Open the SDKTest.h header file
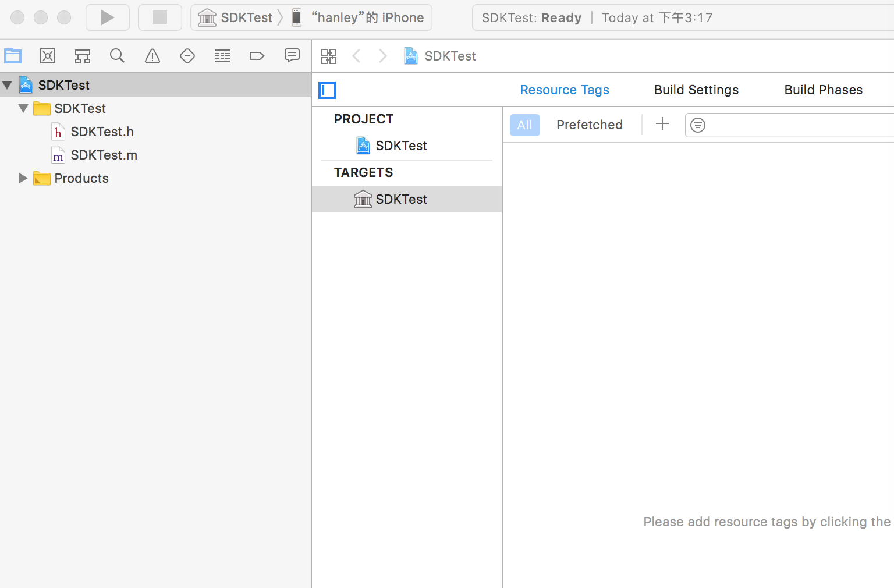894x588 pixels. [x=155, y=132]
